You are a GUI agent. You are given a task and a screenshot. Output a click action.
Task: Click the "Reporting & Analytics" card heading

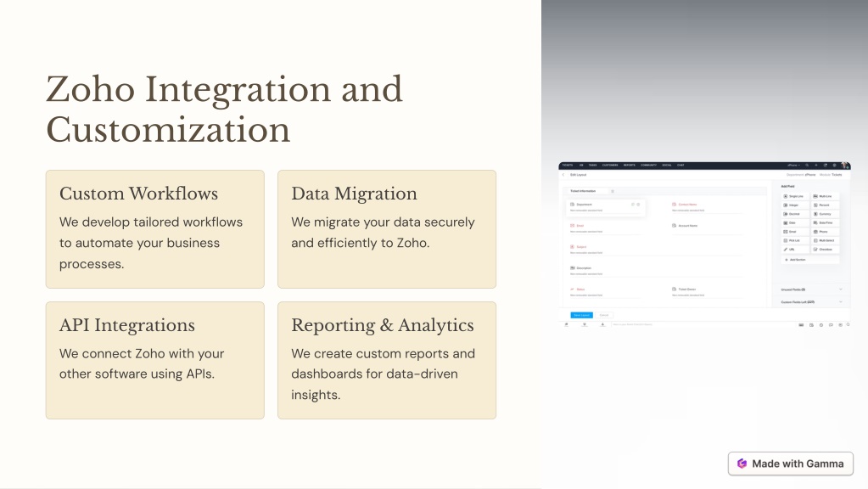click(x=383, y=325)
